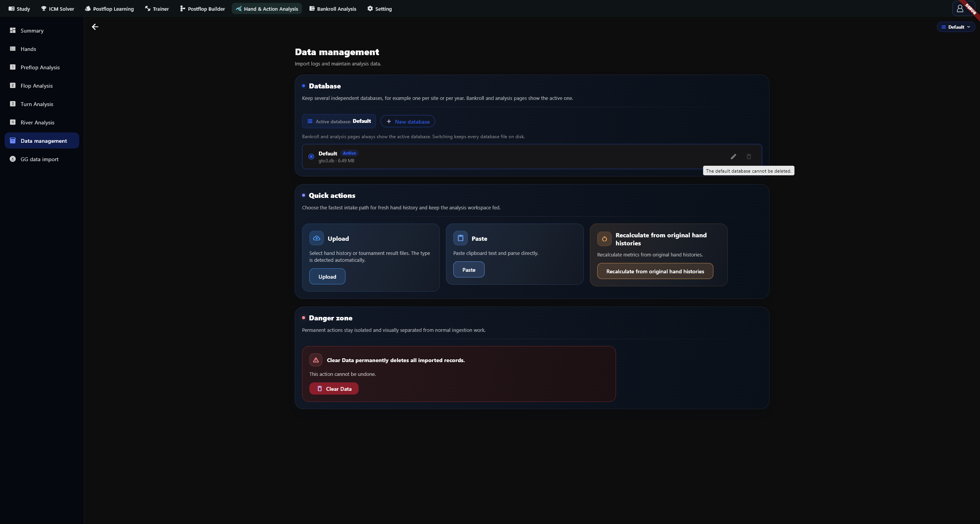980x524 pixels.
Task: Select the Default database radio button
Action: tap(311, 157)
